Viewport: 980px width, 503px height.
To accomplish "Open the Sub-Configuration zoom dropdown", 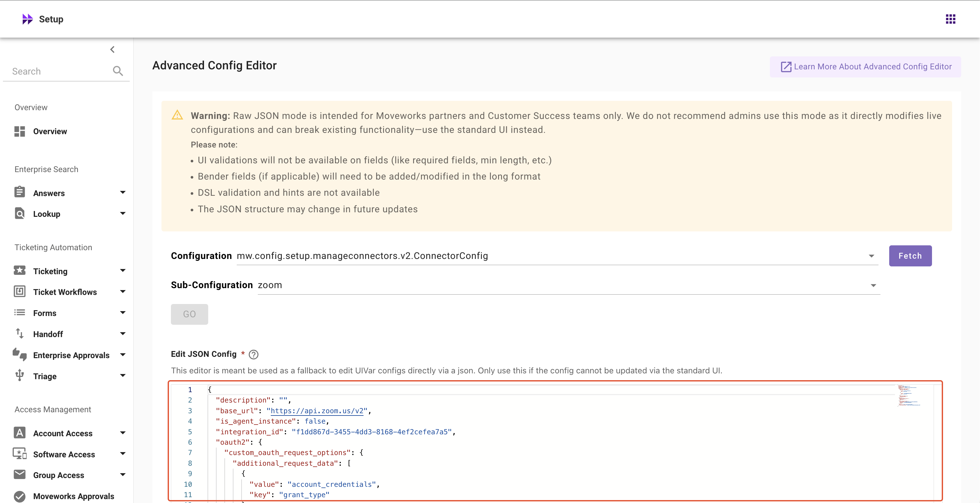I will (874, 285).
